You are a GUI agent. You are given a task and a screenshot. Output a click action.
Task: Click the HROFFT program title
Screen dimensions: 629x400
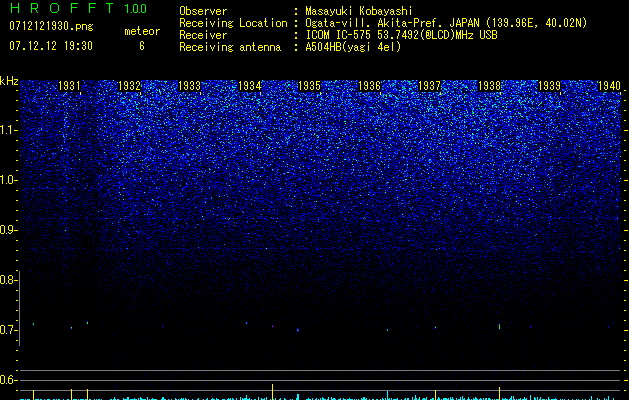pos(62,8)
